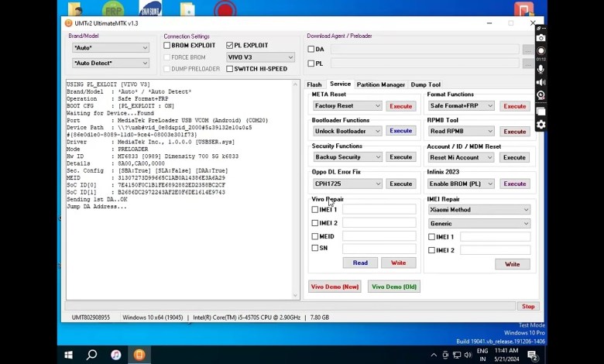The height and width of the screenshot is (364, 604).
Task: Switch to the Flash tab
Action: (314, 84)
